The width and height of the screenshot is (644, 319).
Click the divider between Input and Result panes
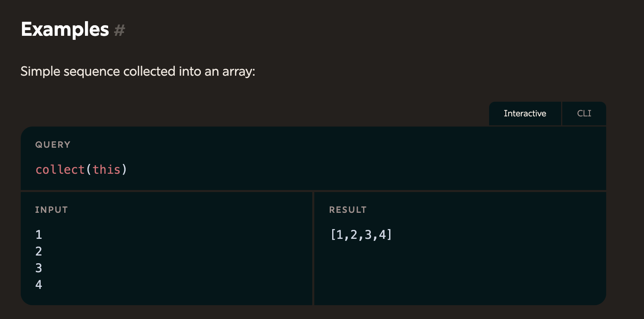point(313,248)
